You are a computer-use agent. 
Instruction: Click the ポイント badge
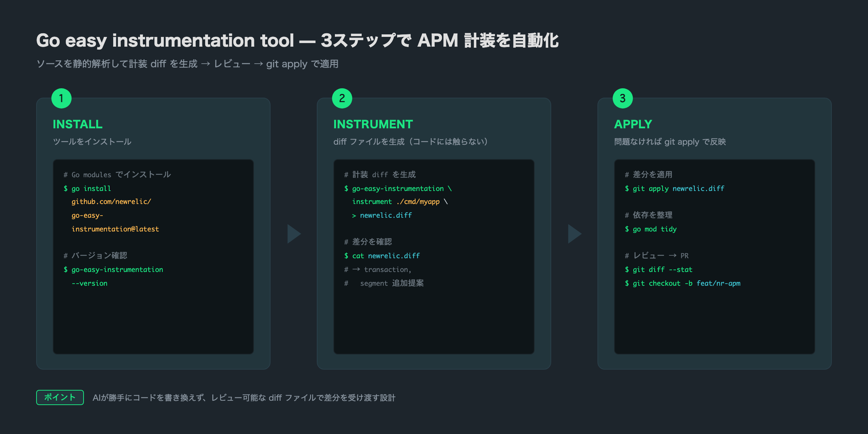(x=60, y=397)
